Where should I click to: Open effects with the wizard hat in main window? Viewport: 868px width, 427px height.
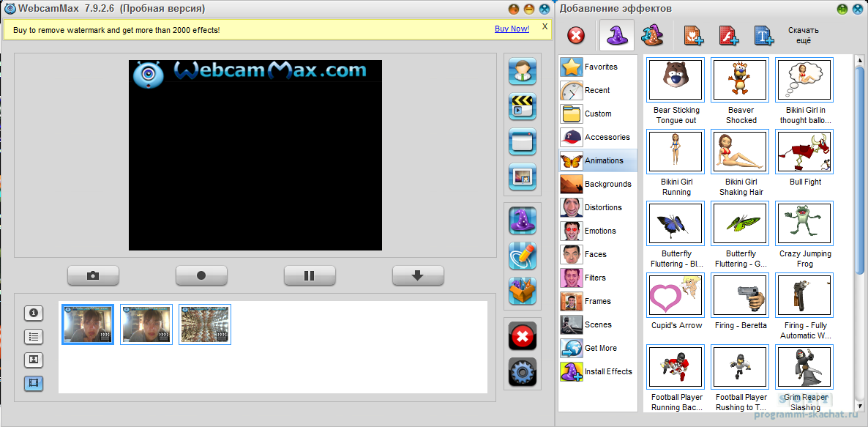pos(522,220)
